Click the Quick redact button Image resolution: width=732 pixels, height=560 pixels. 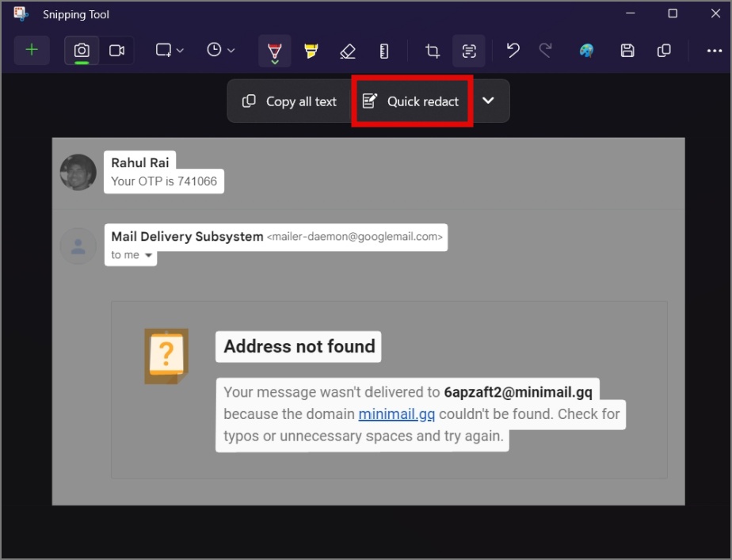(x=411, y=101)
